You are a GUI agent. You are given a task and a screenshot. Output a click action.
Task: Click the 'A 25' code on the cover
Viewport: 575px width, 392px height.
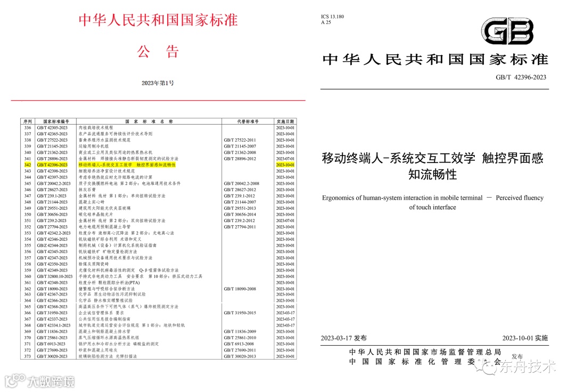326,22
